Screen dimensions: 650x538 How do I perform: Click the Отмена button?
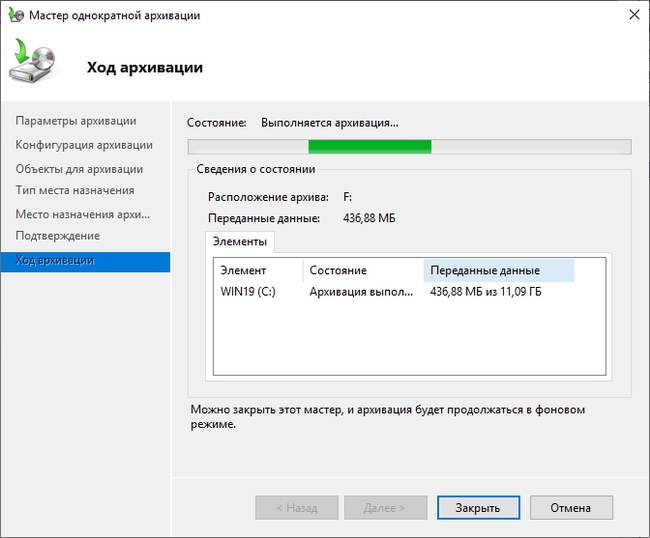click(570, 508)
